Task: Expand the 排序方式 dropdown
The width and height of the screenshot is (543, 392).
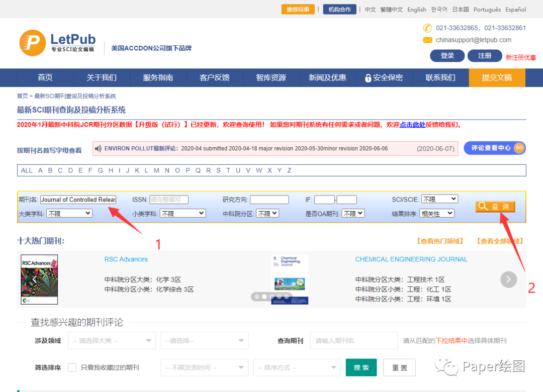Action: coord(297,367)
